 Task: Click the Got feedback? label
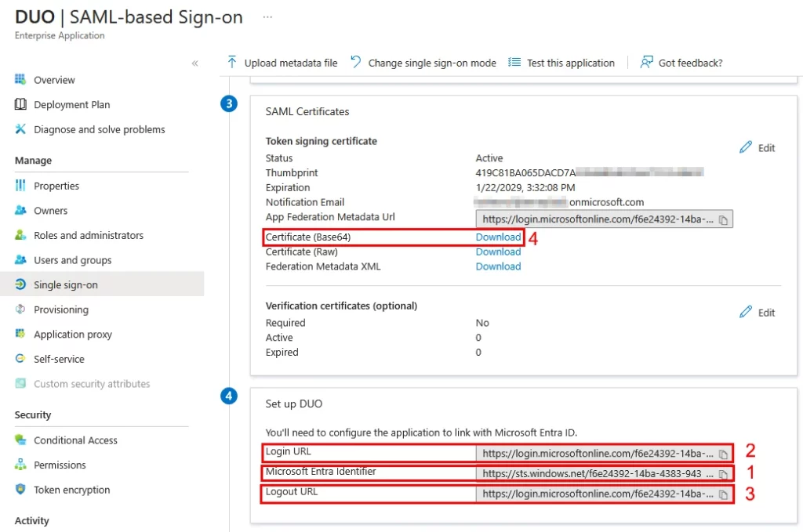coord(690,63)
